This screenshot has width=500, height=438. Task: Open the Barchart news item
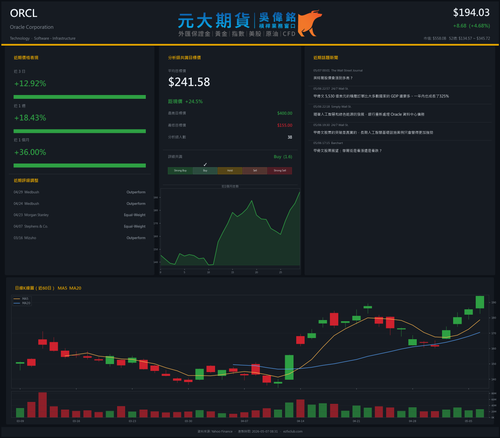click(402, 147)
